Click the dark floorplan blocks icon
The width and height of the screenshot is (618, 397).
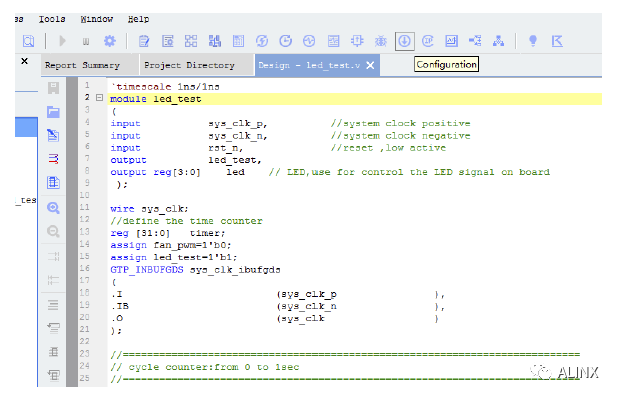[x=215, y=41]
